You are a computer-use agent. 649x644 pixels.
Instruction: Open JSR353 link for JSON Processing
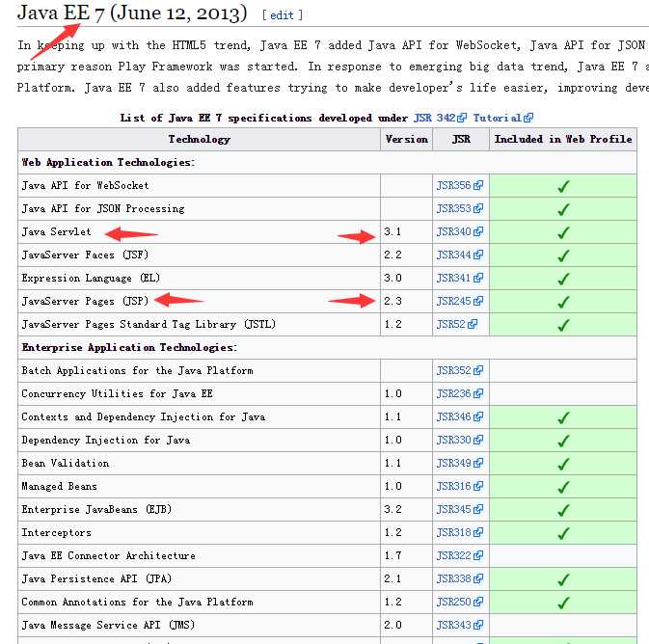point(453,208)
